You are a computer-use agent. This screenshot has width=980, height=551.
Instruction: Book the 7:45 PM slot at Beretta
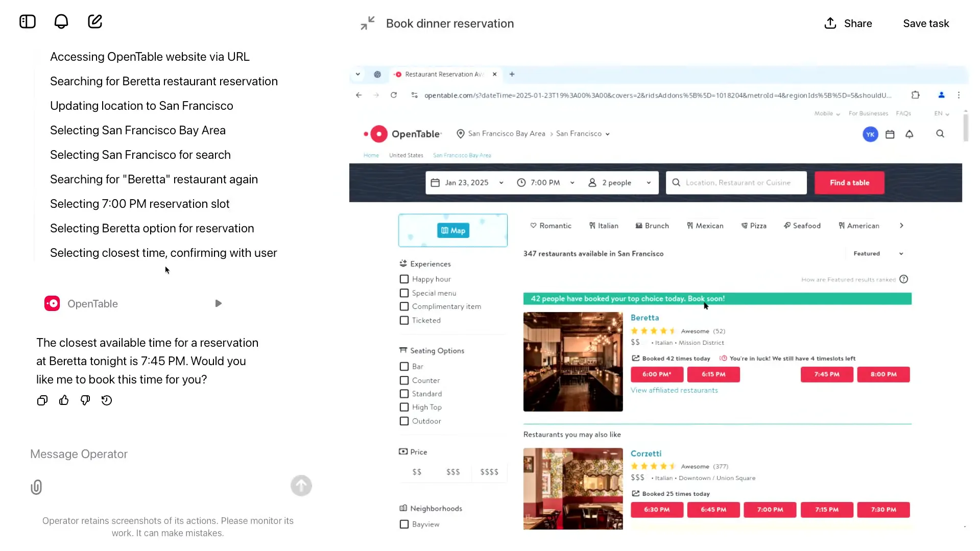(826, 374)
